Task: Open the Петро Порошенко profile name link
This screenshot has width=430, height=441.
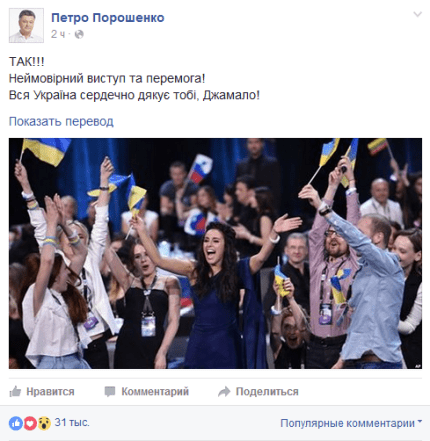Action: [x=108, y=18]
